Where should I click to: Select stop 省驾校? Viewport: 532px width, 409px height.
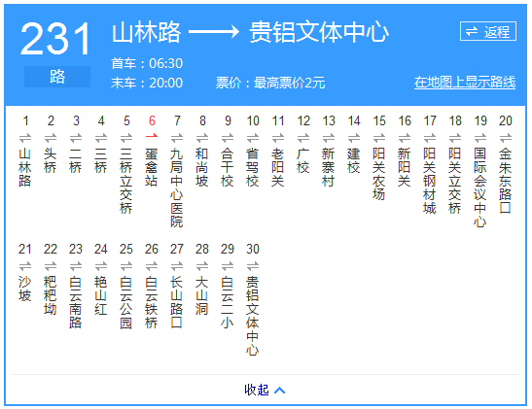253,167
